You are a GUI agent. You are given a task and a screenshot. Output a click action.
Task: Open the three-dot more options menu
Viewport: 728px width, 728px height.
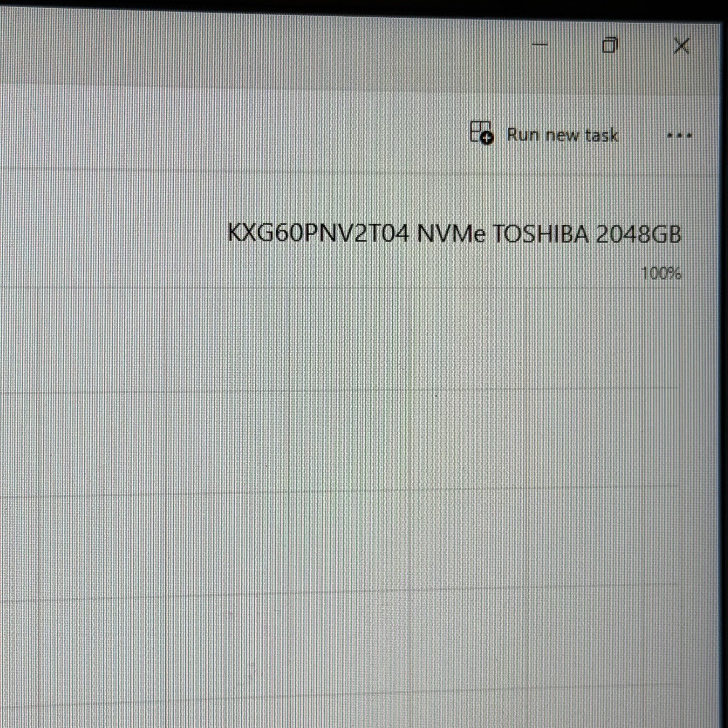[x=679, y=135]
